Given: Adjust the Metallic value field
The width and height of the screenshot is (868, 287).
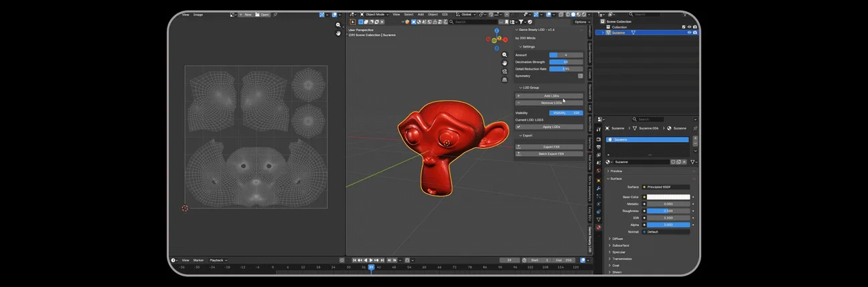Looking at the screenshot, I should [668, 204].
